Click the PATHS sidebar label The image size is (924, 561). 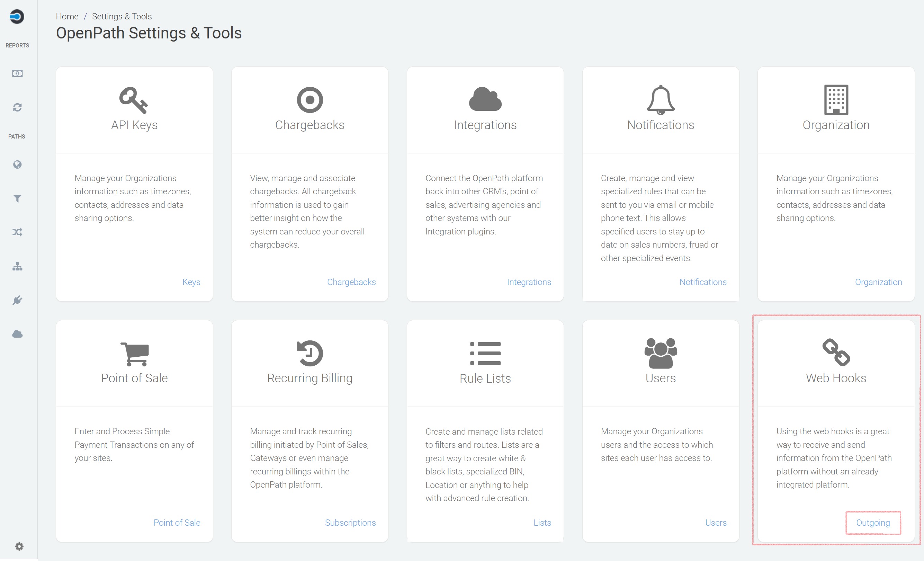coord(17,136)
